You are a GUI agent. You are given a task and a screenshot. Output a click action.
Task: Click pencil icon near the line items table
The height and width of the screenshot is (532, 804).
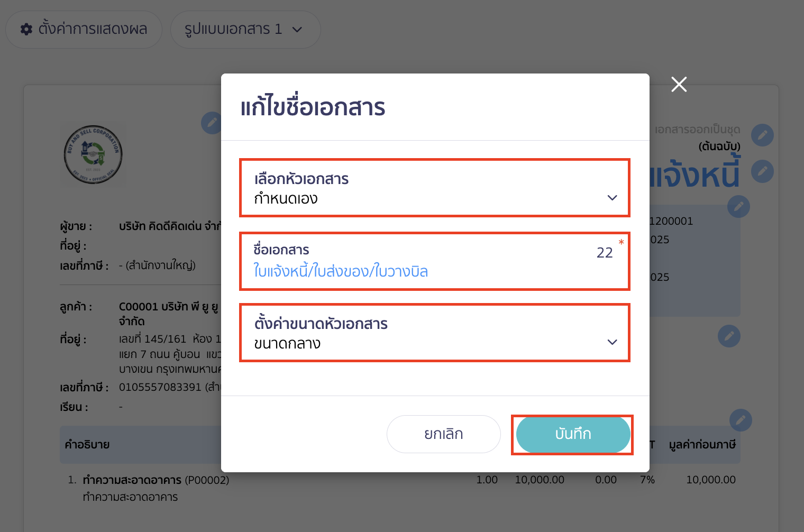tap(741, 420)
